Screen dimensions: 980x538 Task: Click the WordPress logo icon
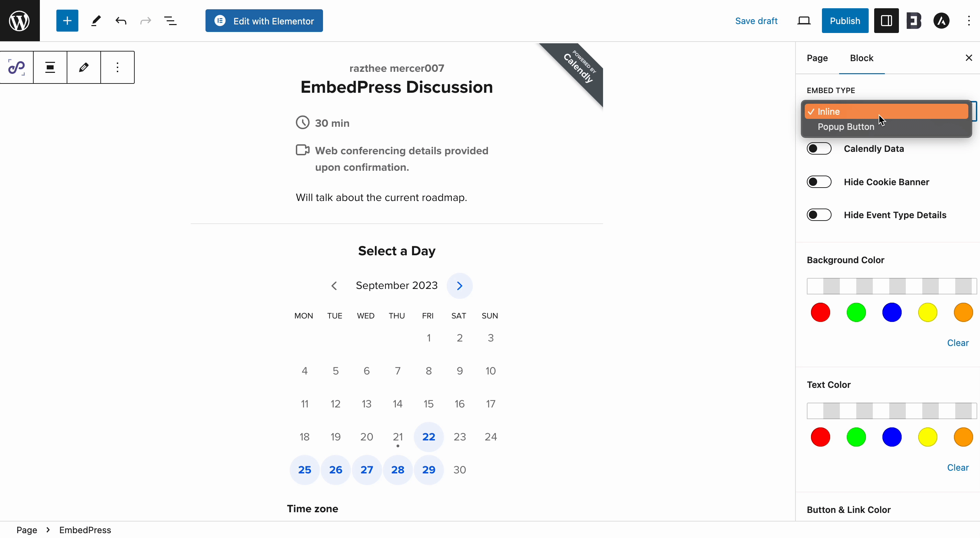coord(19,21)
